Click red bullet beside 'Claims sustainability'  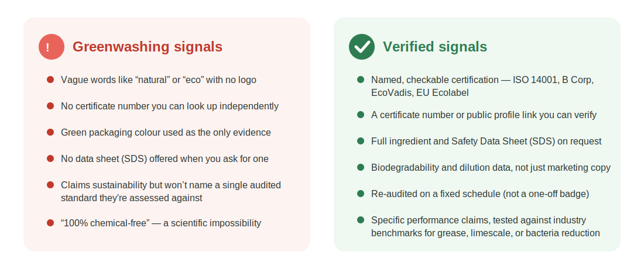click(x=50, y=185)
